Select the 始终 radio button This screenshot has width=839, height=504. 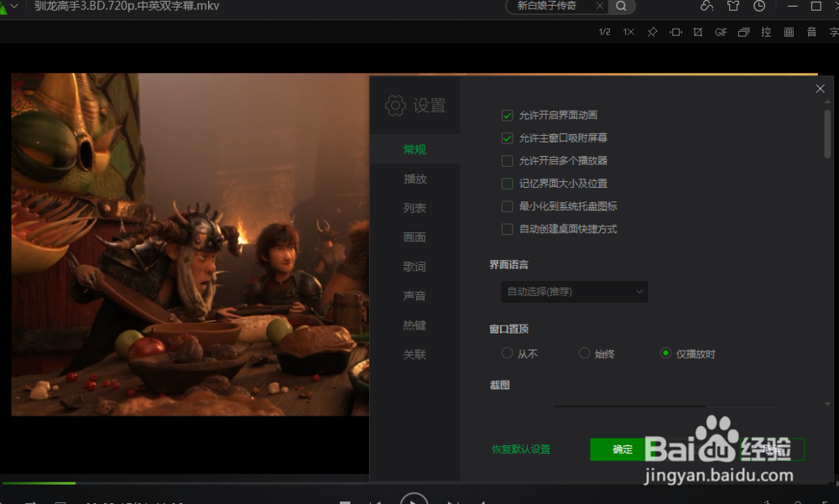click(x=584, y=353)
